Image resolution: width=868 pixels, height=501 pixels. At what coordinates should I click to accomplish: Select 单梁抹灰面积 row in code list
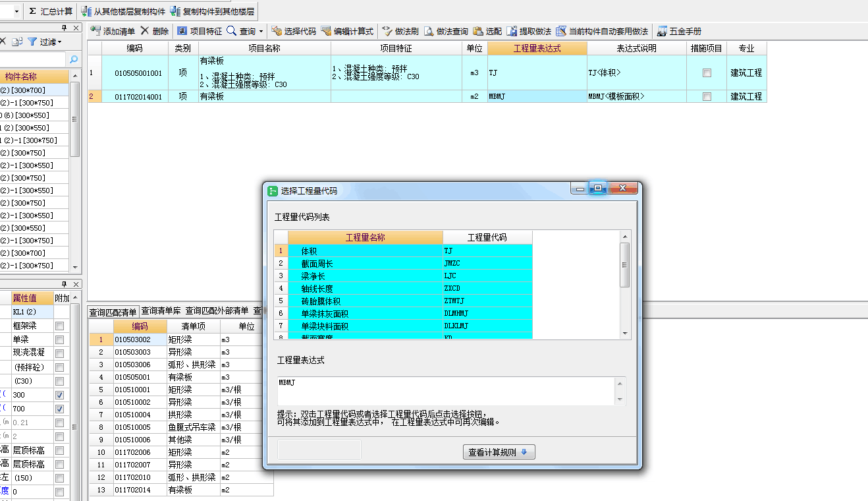[403, 314]
